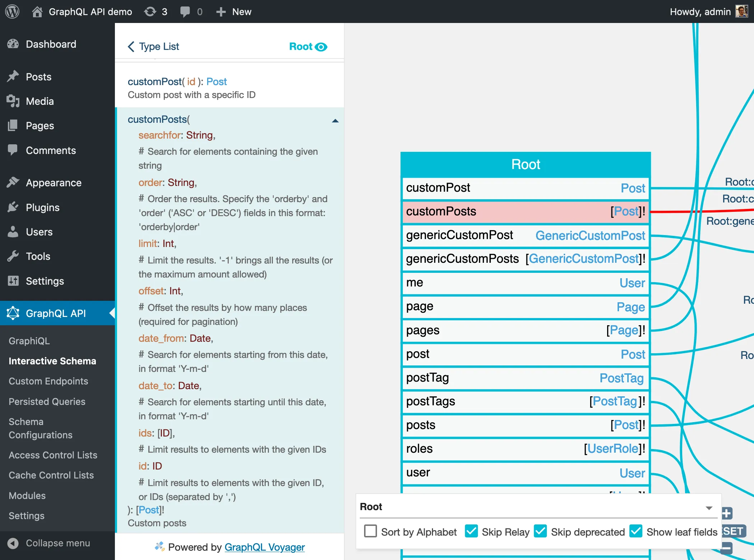This screenshot has width=754, height=560.
Task: Click the admin avatar thumbnail
Action: [x=742, y=11]
